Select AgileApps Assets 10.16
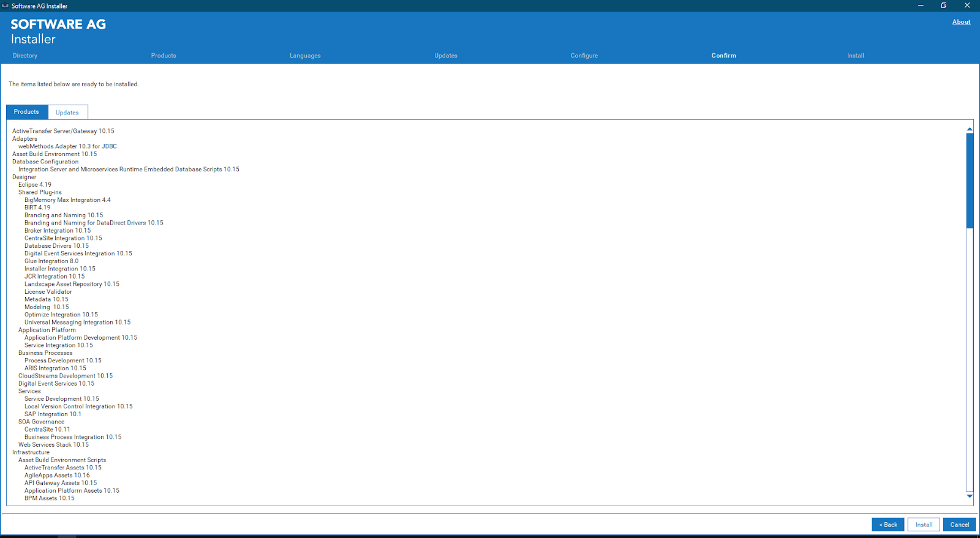 coord(57,476)
